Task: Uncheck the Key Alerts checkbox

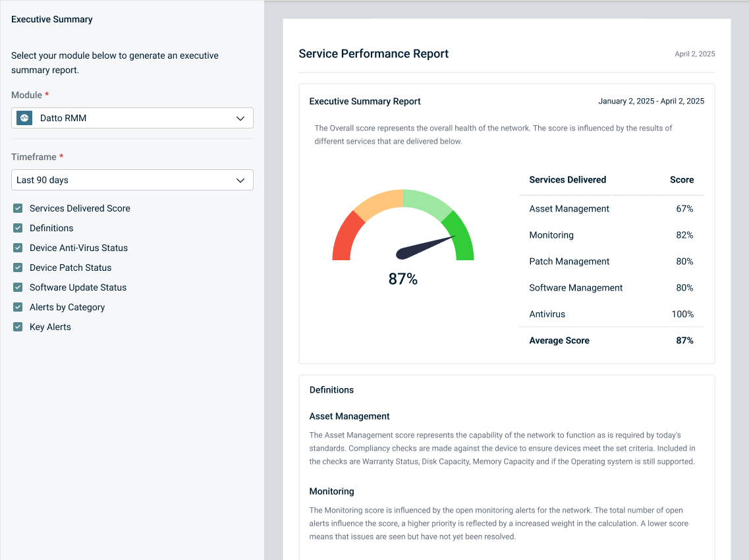Action: tap(18, 327)
